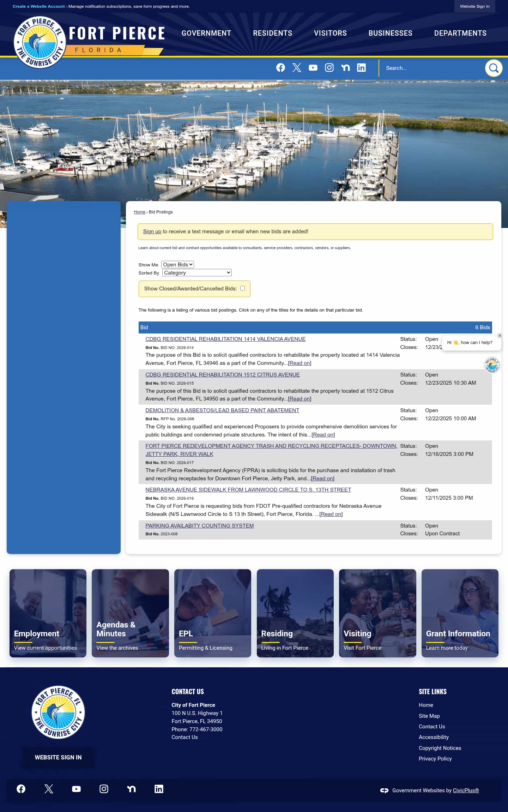Screen dimensions: 508x812
Task: Open the footer Facebook icon
Action: point(21,789)
